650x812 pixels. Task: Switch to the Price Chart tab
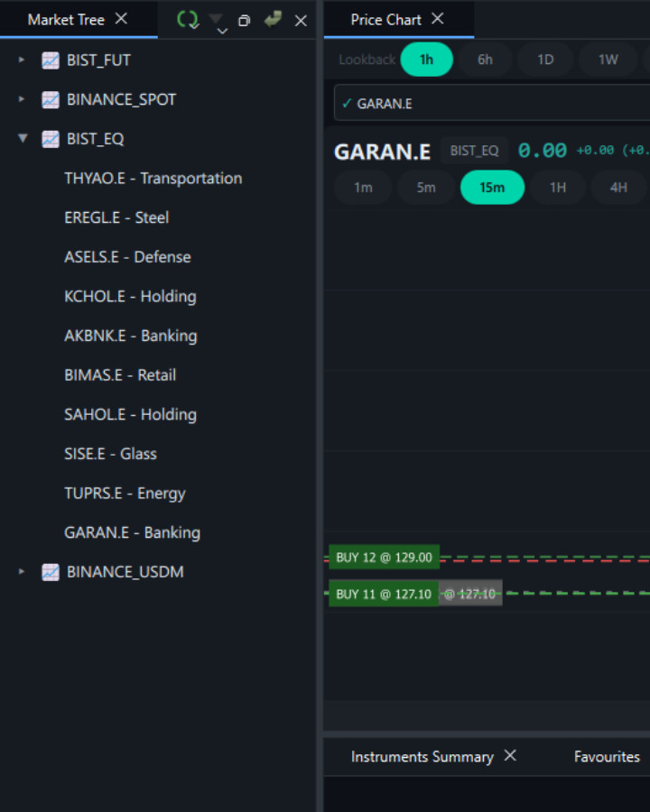(385, 20)
